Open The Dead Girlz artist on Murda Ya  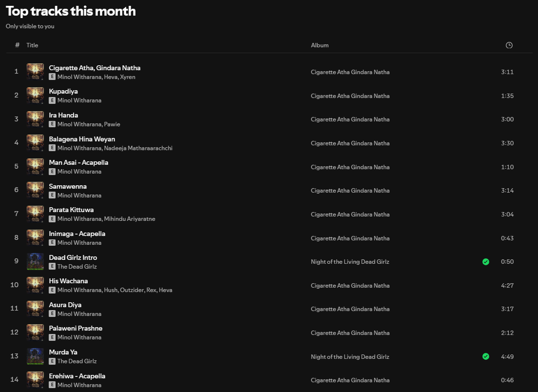(77, 361)
